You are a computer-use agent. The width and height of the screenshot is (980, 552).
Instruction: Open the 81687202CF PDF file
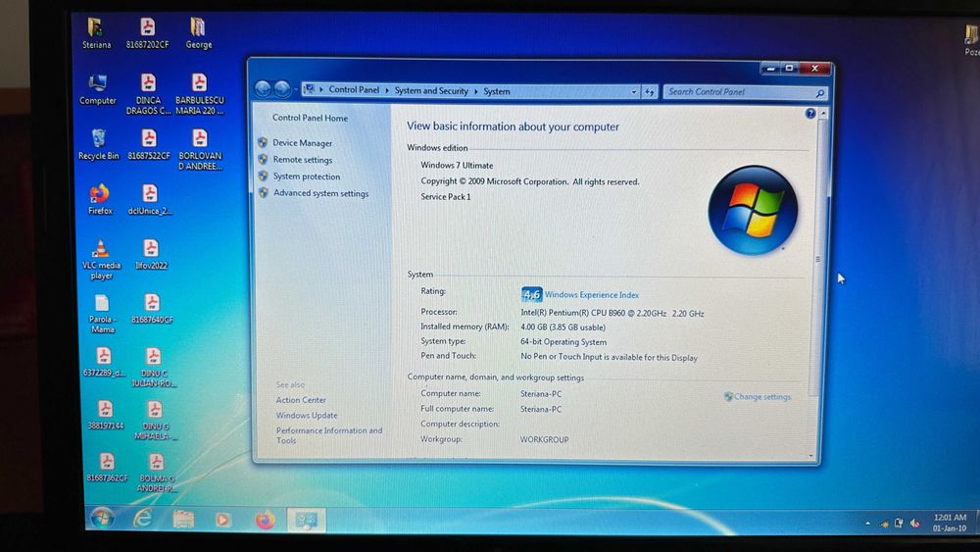pos(148,33)
